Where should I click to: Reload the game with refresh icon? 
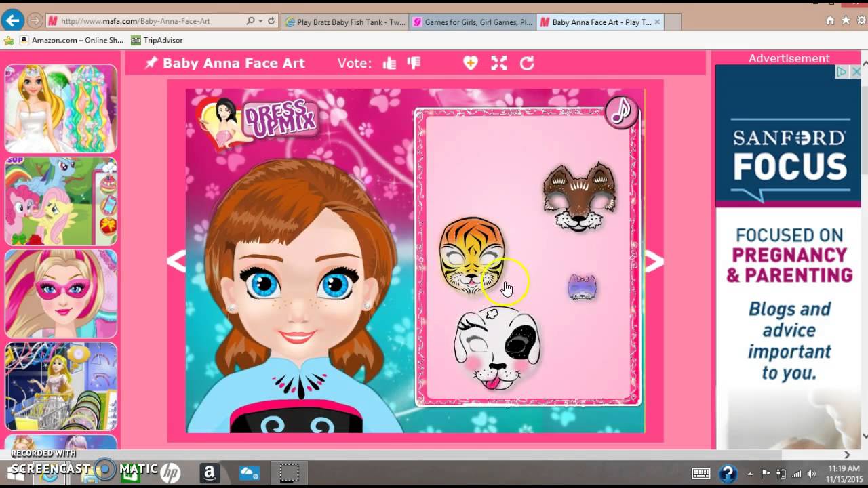click(527, 63)
